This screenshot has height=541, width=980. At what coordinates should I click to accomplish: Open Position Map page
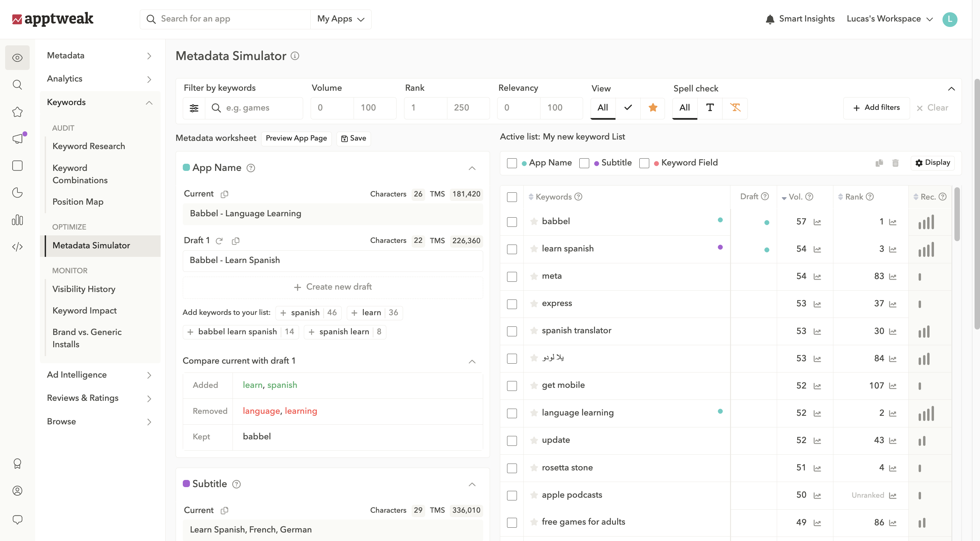point(78,202)
